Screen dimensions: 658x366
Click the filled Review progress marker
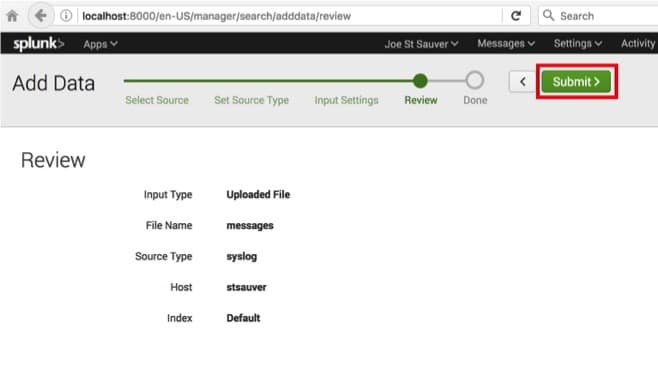pyautogui.click(x=420, y=81)
